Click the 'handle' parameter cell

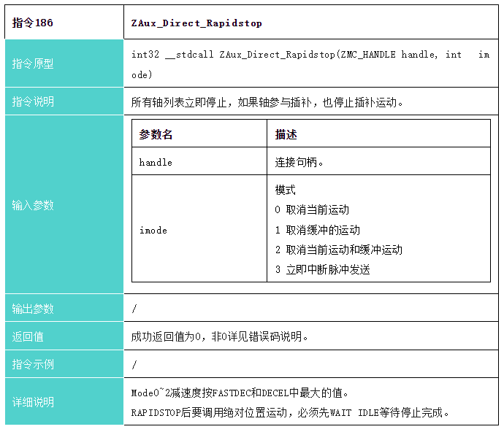[199, 161]
